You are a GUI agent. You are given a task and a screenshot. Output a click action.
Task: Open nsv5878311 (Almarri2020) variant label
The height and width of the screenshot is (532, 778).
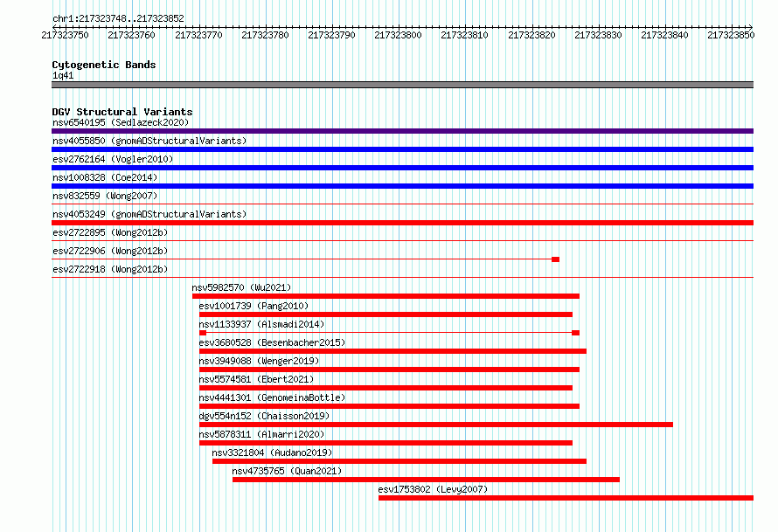[x=261, y=434]
